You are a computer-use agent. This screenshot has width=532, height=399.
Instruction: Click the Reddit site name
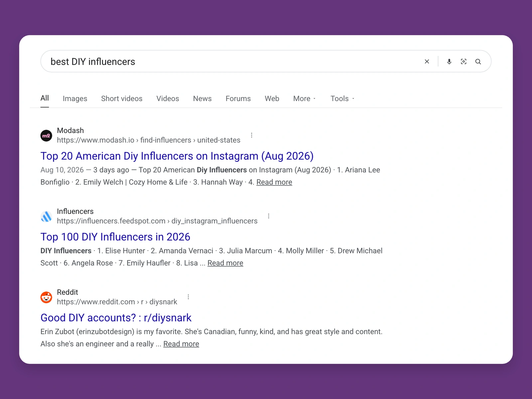click(x=67, y=292)
